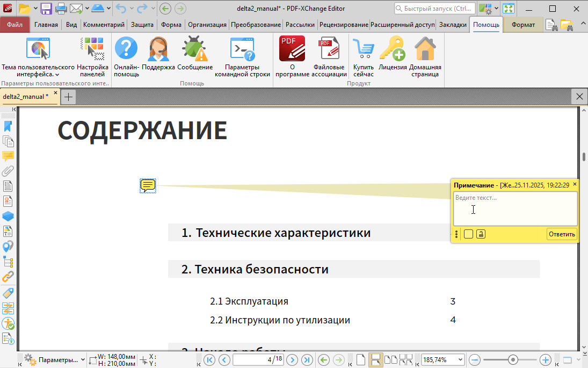Open the Онлайн-помощь help icon

click(x=126, y=50)
